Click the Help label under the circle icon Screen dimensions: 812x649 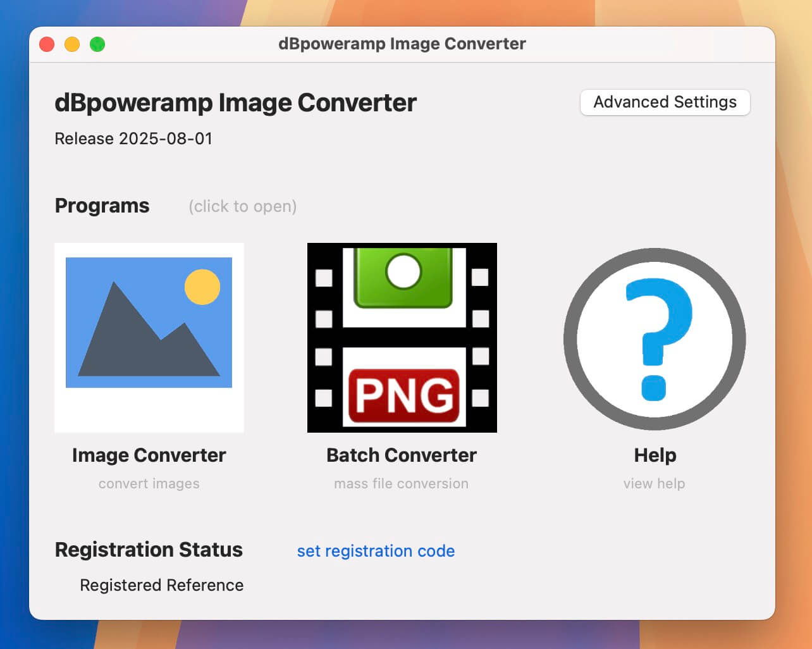[x=654, y=455]
